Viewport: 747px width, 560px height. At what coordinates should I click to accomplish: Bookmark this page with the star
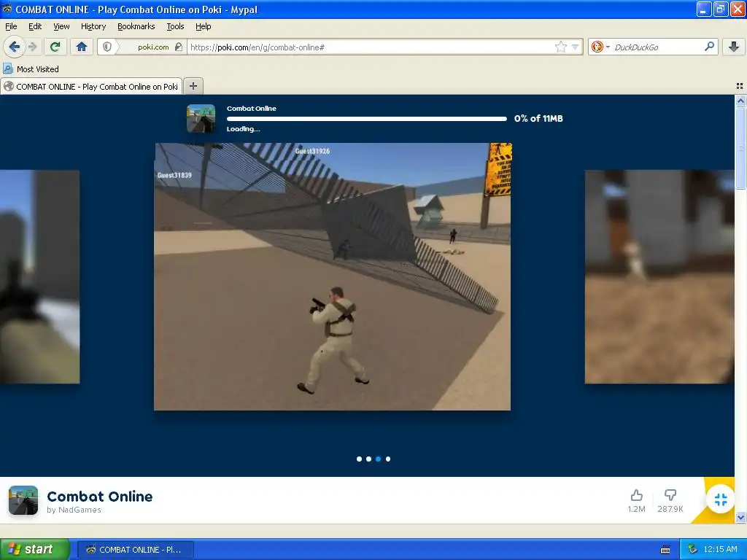click(561, 47)
